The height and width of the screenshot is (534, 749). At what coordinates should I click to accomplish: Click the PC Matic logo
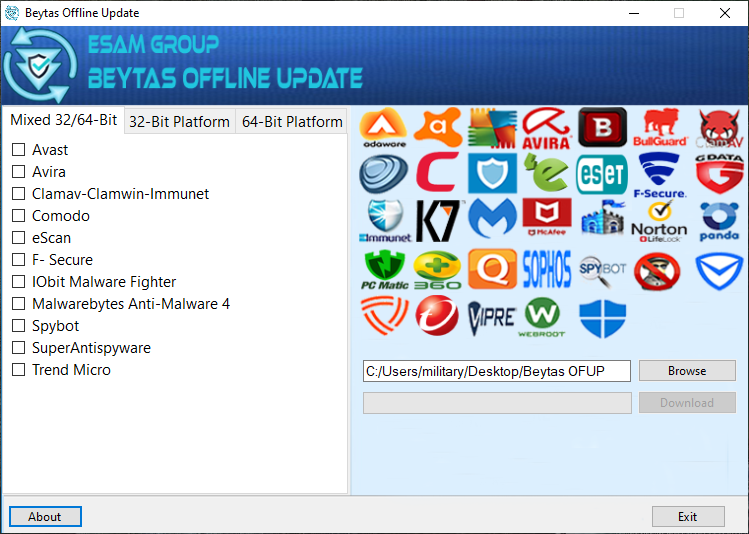(385, 270)
